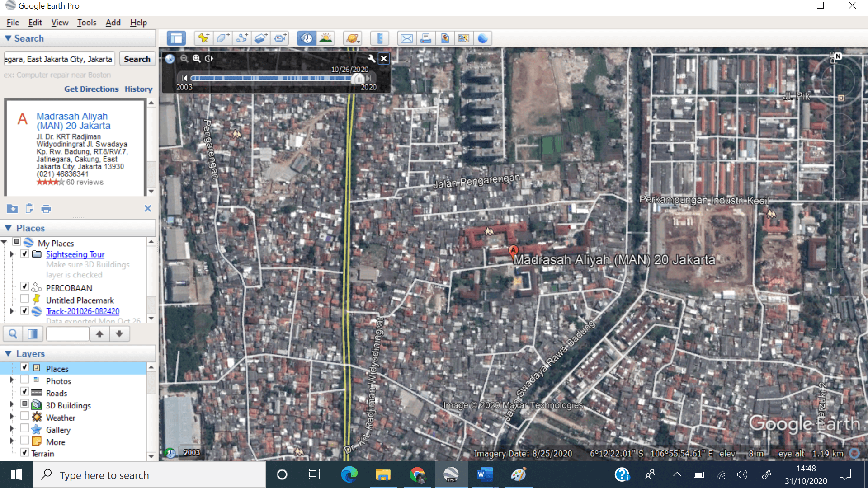The image size is (868, 488).
Task: Click the historical imagery slider thumb
Action: (359, 79)
